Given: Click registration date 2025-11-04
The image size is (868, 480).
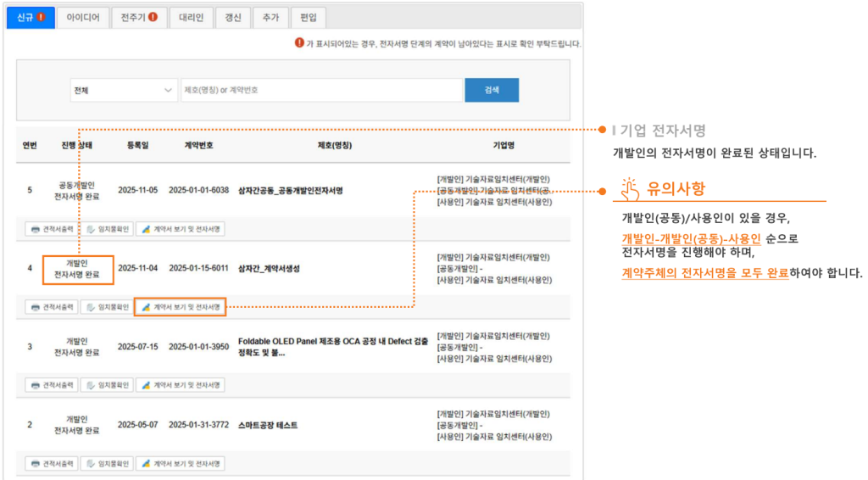Looking at the screenshot, I should pos(138,268).
